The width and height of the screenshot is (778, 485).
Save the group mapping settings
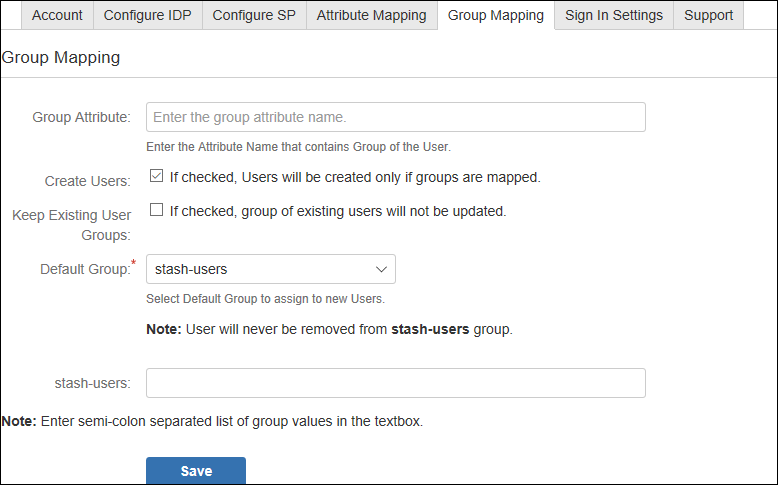click(x=196, y=471)
